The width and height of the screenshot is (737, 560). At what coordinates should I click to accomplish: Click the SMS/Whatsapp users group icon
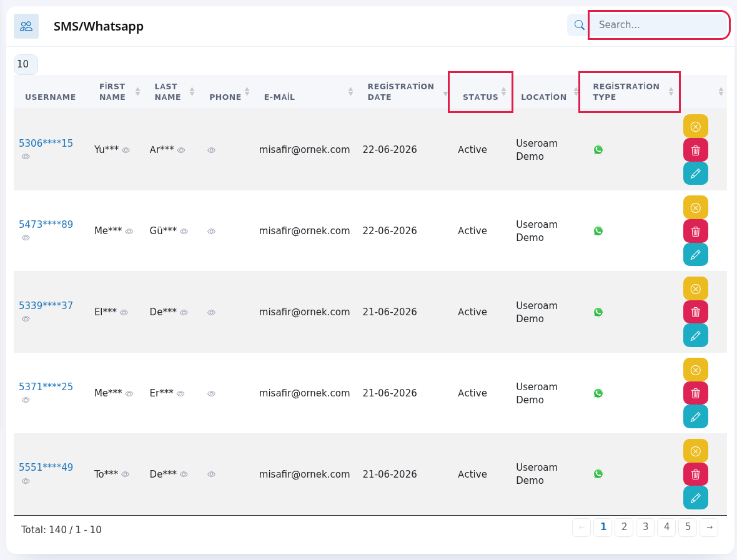(26, 26)
